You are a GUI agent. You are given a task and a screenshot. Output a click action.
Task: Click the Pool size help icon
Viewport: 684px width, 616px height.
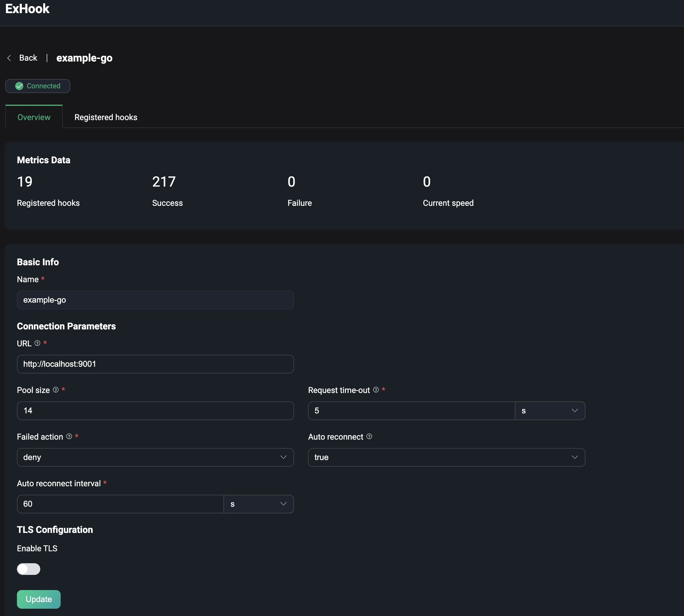(56, 390)
